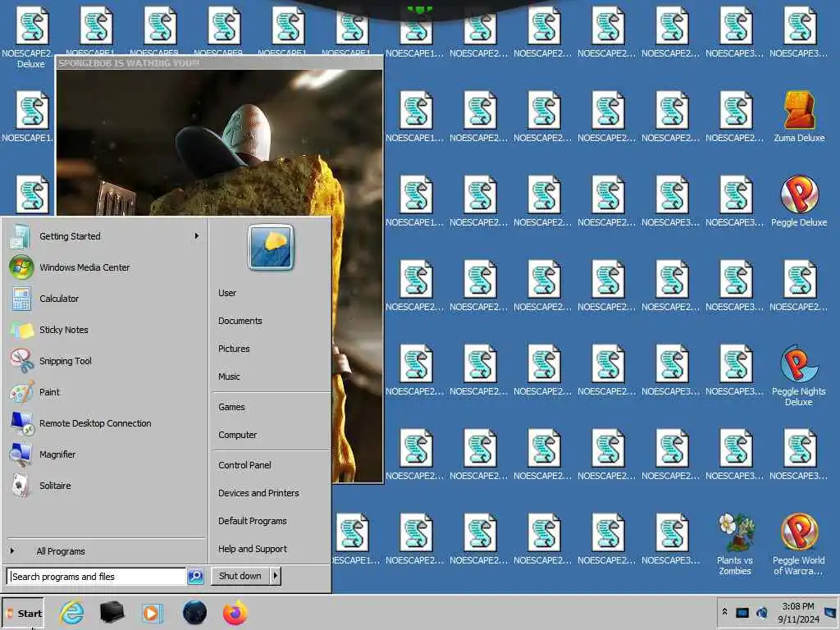
Task: Select the NOESCAPE2 Deluxe desktop file
Action: tap(30, 38)
